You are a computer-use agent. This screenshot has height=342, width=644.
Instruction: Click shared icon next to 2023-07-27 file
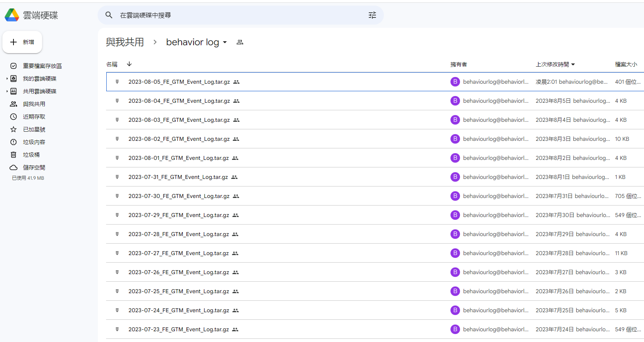(x=235, y=254)
